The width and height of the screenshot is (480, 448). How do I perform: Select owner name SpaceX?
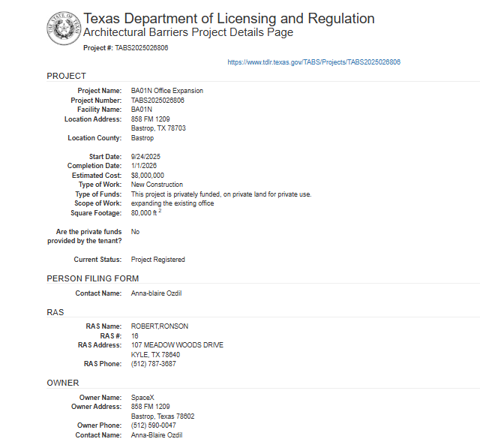pos(142,398)
